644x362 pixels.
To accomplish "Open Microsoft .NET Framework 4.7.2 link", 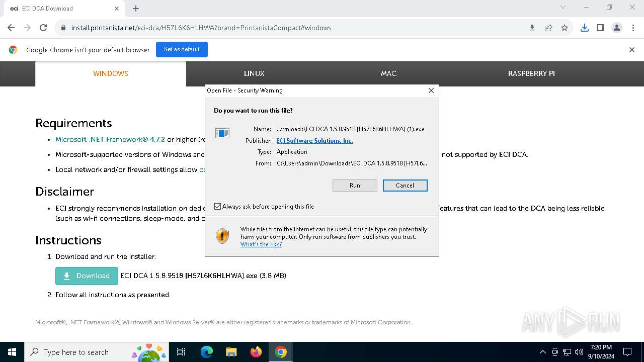I will click(x=110, y=139).
